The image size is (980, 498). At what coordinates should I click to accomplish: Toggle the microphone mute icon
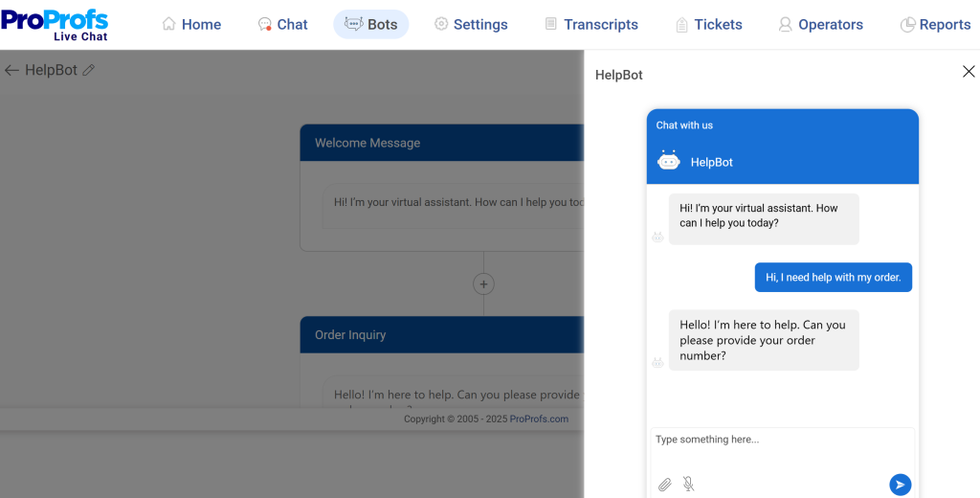pyautogui.click(x=688, y=485)
